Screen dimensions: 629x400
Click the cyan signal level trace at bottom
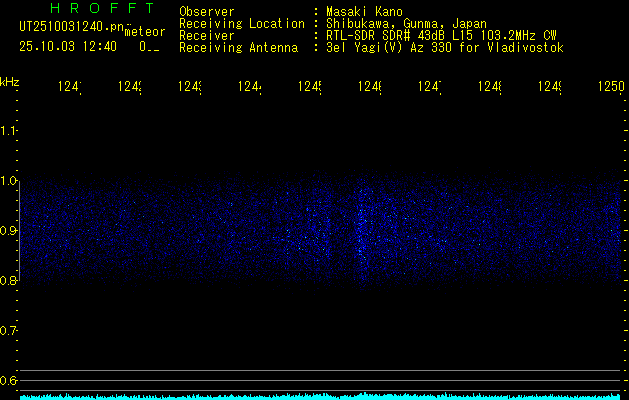pyautogui.click(x=322, y=396)
